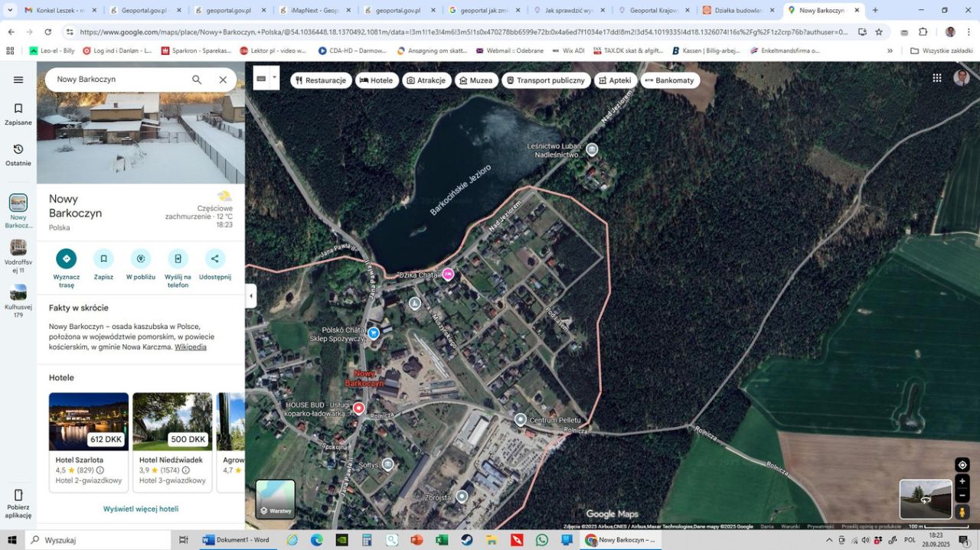
Task: Click the Nowy Barkoczyn snowy photo
Action: coord(141,123)
